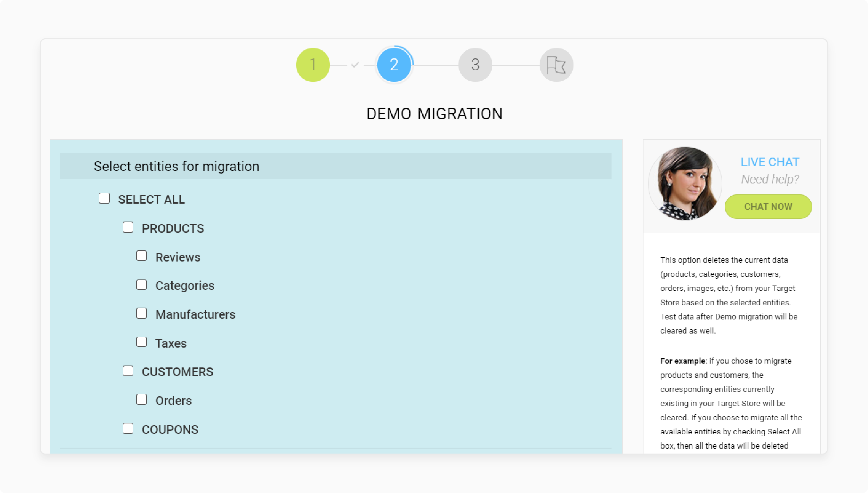The image size is (868, 493).
Task: Click the Manufacturers label text
Action: [x=195, y=315]
